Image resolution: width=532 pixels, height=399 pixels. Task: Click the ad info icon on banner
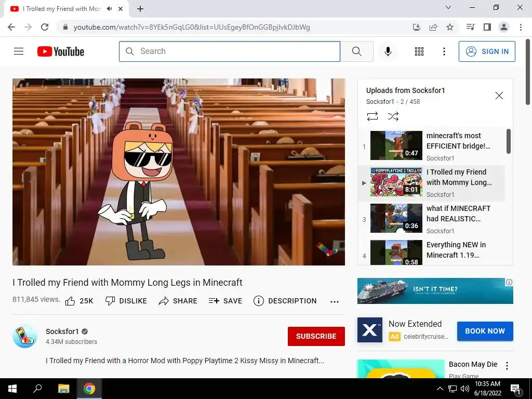pos(509,282)
